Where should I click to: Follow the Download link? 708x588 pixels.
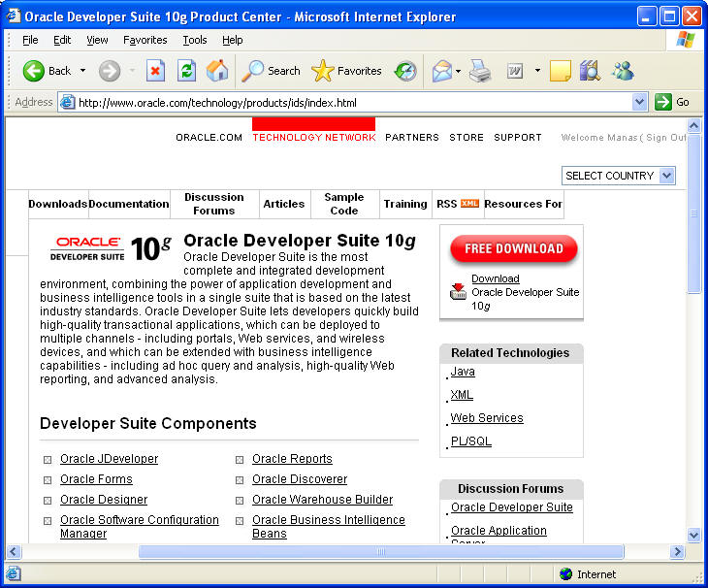[496, 278]
